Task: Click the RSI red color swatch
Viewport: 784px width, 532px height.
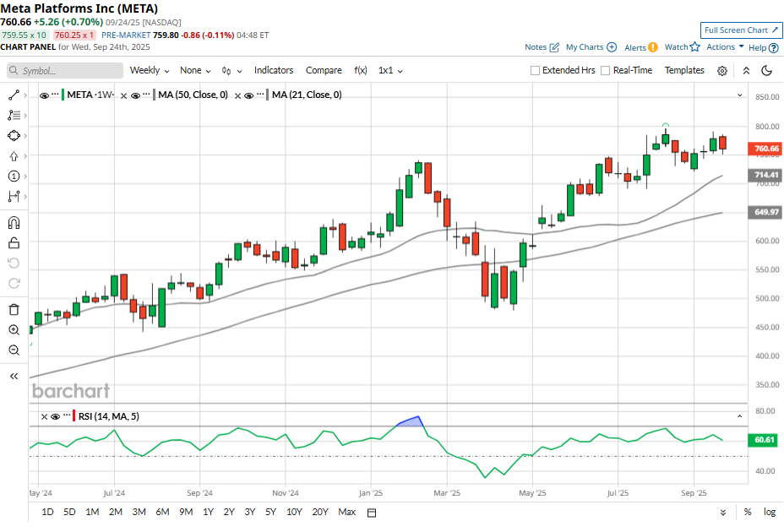Action: [74, 415]
